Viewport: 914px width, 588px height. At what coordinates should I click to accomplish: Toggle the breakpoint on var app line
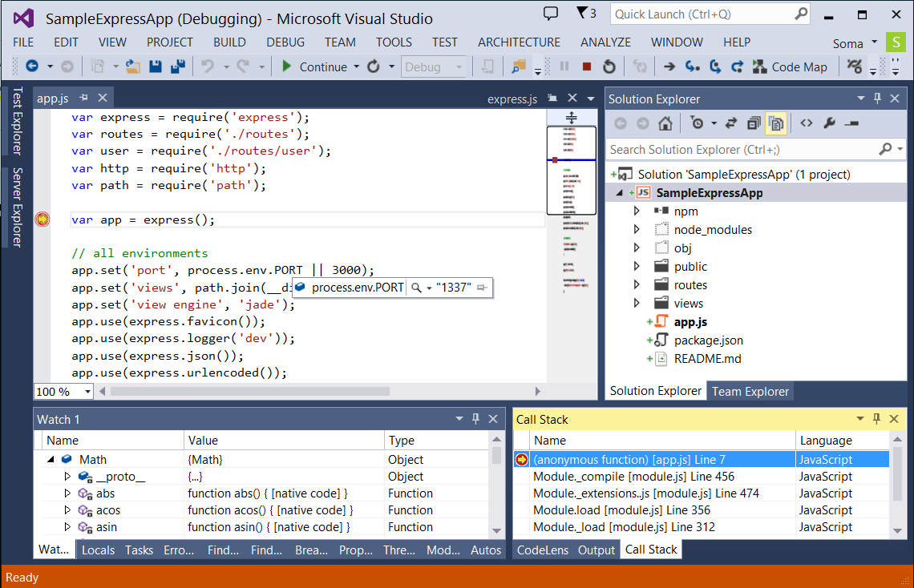(x=42, y=219)
